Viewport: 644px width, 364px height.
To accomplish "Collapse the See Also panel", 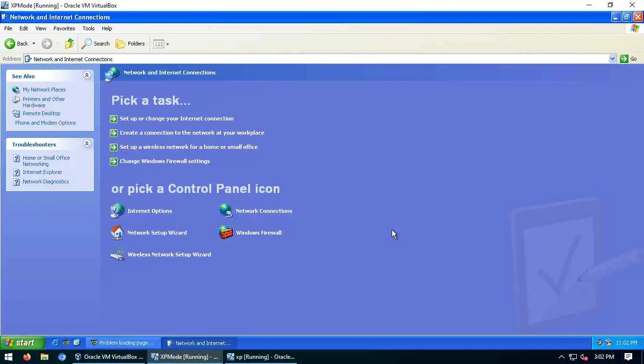I will (87, 75).
